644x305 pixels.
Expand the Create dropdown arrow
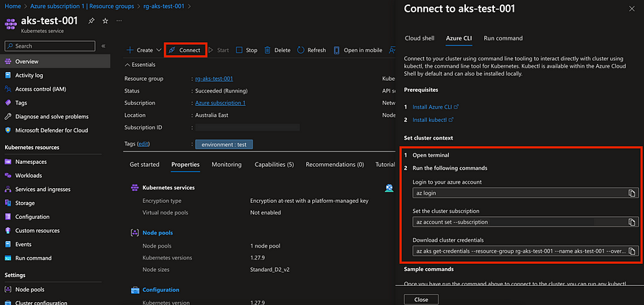click(x=159, y=50)
